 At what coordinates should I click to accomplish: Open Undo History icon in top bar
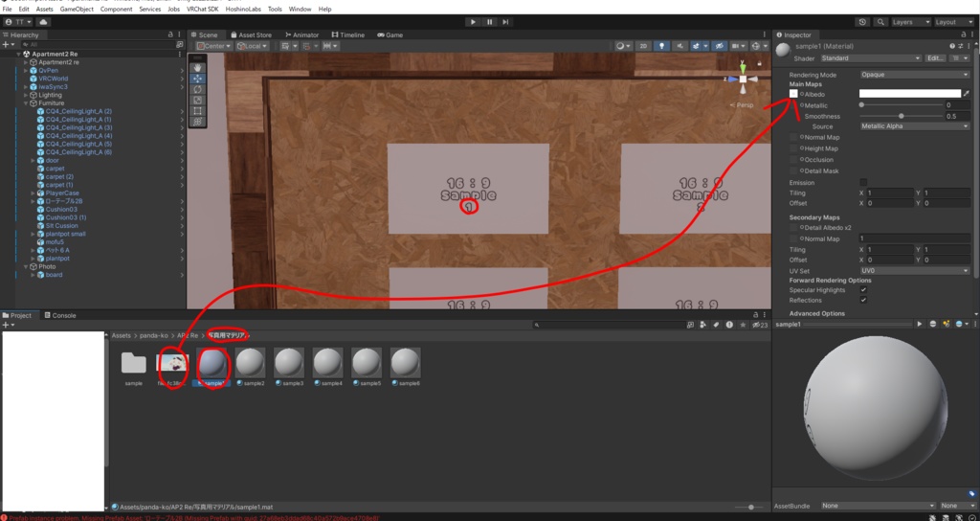pyautogui.click(x=862, y=22)
